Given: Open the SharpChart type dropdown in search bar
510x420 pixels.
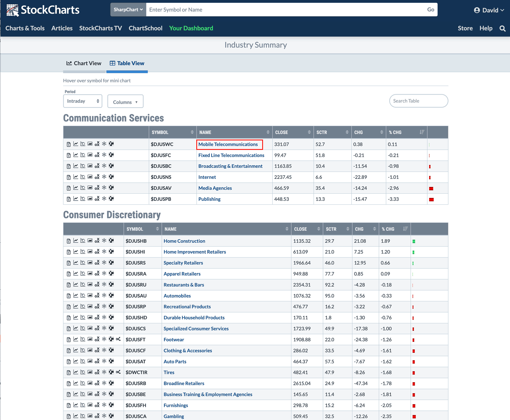Looking at the screenshot, I should tap(128, 10).
